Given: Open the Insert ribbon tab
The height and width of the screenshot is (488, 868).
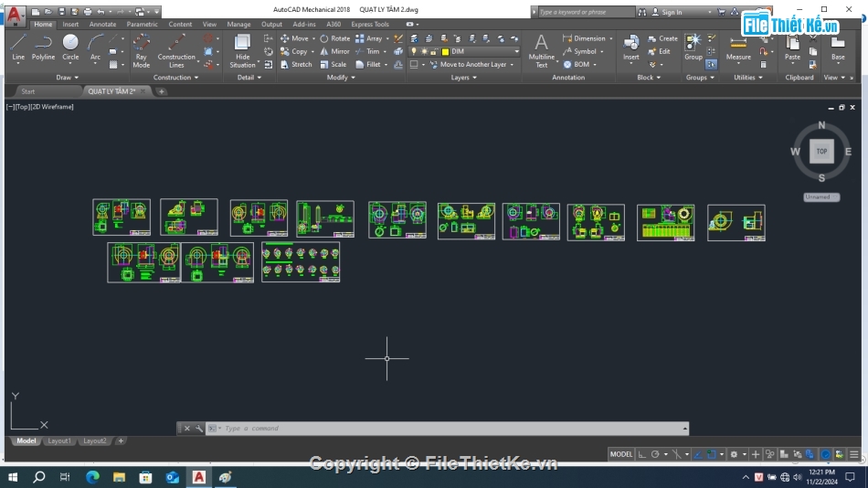Looking at the screenshot, I should [70, 25].
